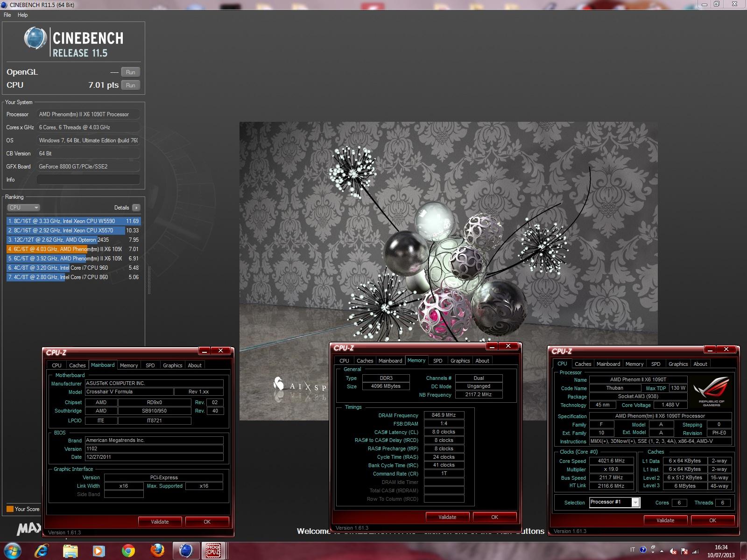Click the orange Your Score legend swatch
Viewport: 747px width, 560px height.
click(10, 509)
